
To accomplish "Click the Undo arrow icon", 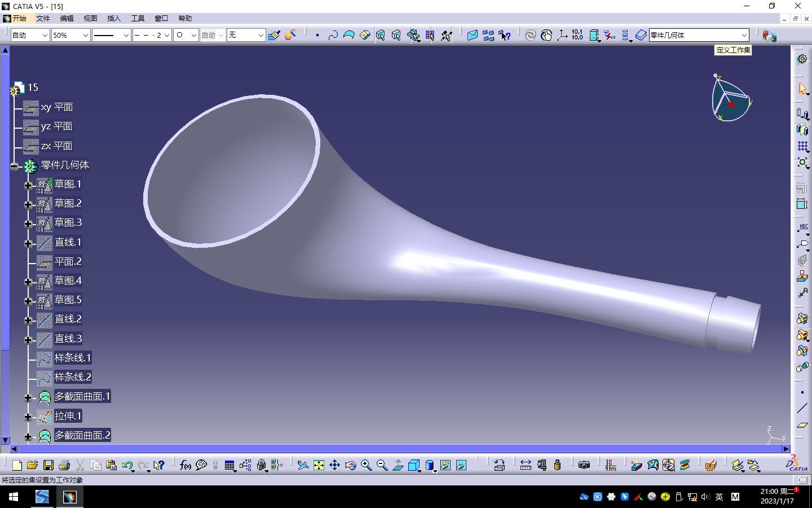I will 127,465.
